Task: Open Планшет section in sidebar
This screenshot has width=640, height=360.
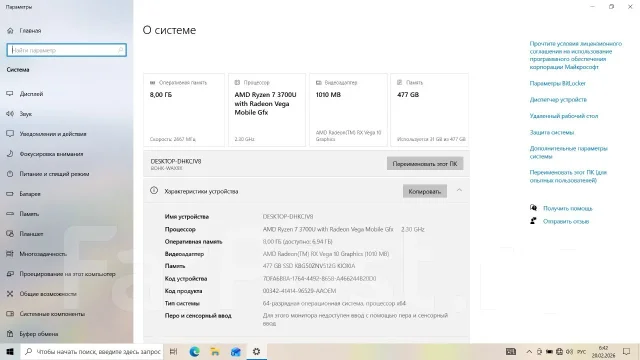Action: pos(25,234)
